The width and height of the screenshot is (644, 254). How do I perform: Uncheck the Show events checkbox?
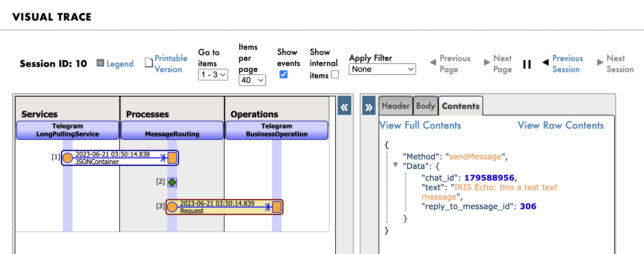(284, 74)
